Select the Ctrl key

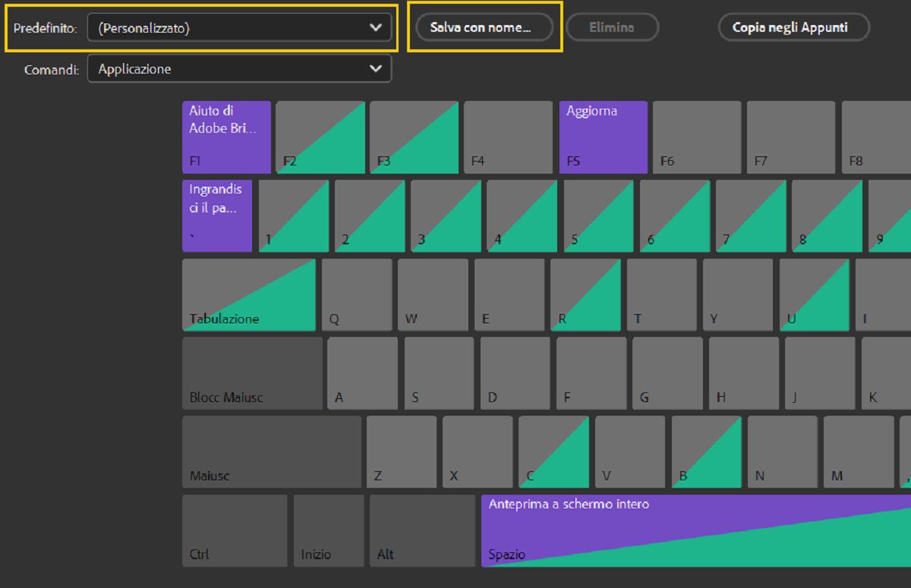point(235,531)
